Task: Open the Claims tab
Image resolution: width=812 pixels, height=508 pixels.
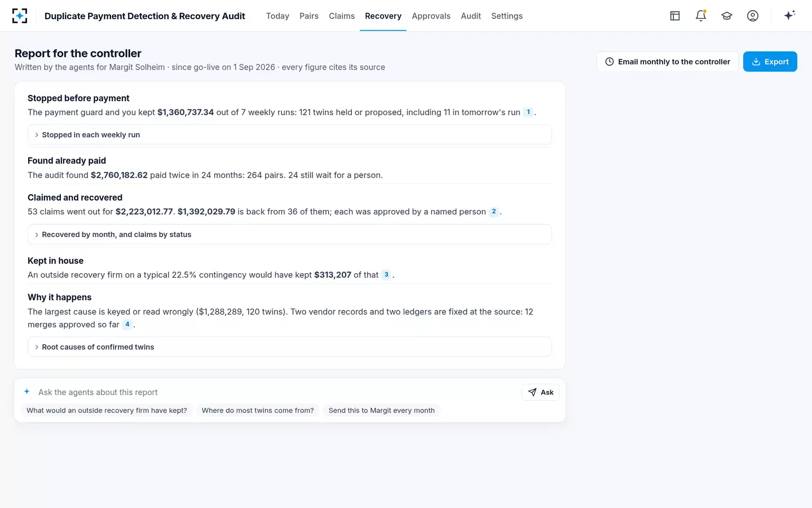Action: pyautogui.click(x=342, y=16)
